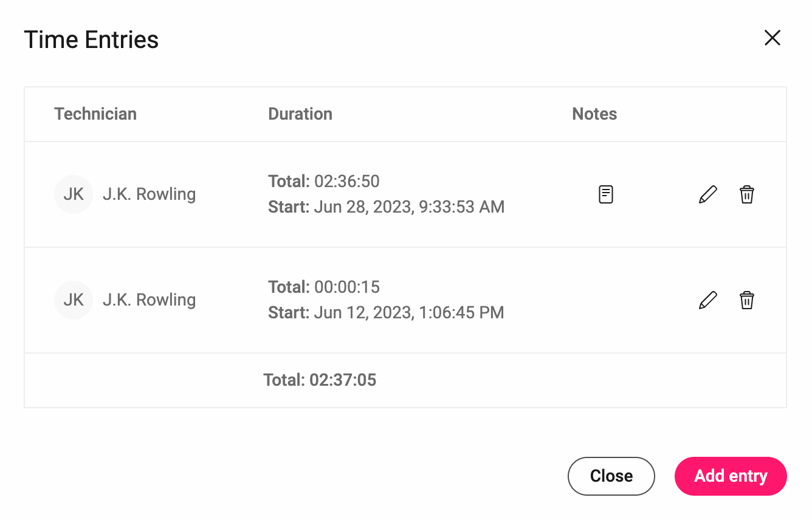Select JK avatar in second row
This screenshot has width=812, height=520.
tap(74, 300)
